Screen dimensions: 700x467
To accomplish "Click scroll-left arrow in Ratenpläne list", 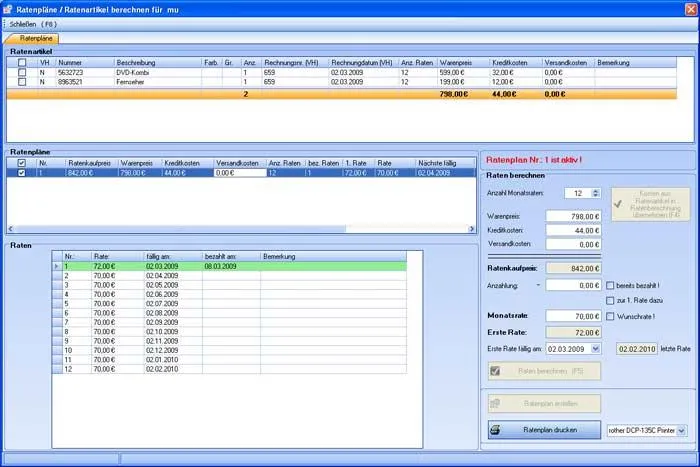I will (x=11, y=229).
